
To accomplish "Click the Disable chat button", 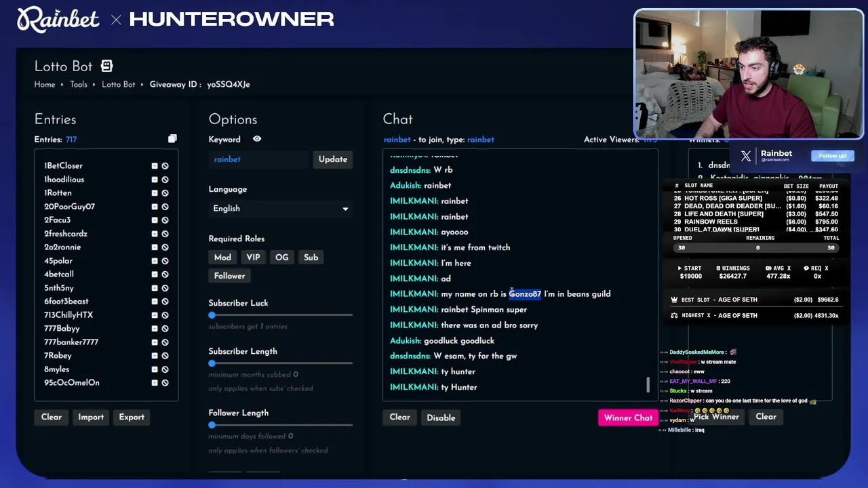I will (441, 418).
